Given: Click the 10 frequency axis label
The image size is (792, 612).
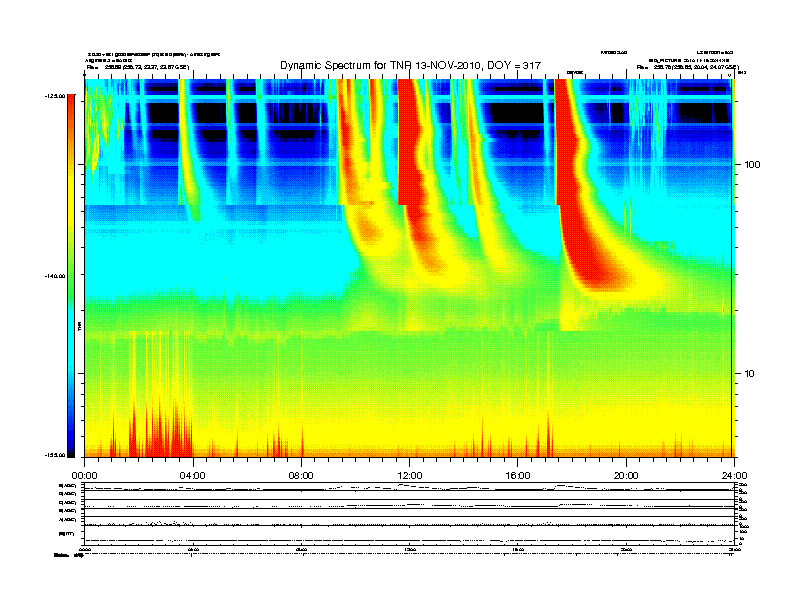Looking at the screenshot, I should pyautogui.click(x=750, y=374).
